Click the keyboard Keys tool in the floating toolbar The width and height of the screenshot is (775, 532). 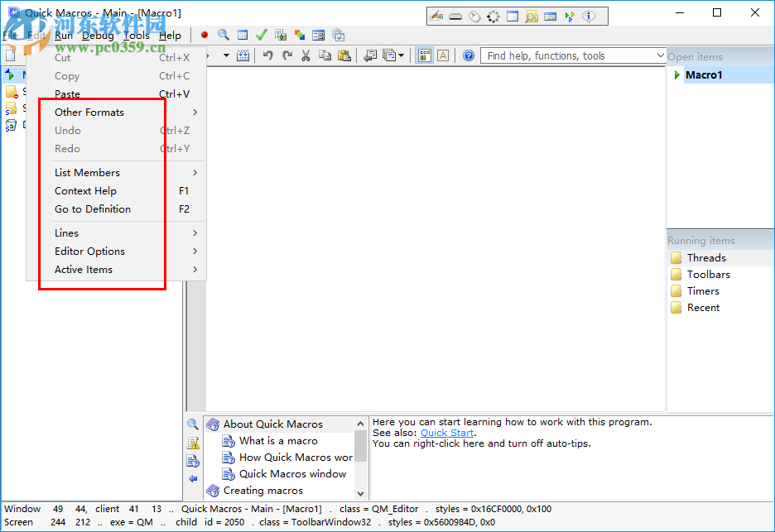pyautogui.click(x=455, y=17)
